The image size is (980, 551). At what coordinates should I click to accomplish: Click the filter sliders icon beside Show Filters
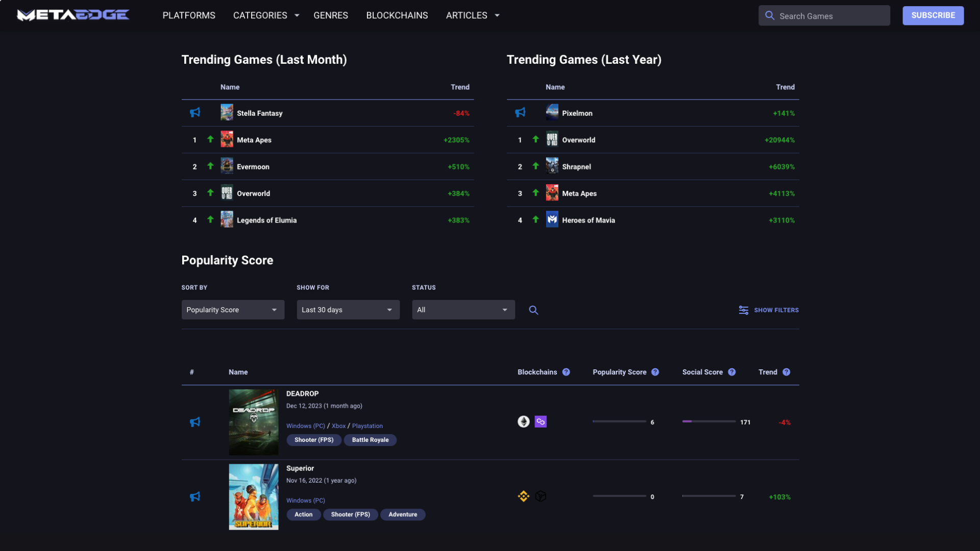click(x=744, y=310)
